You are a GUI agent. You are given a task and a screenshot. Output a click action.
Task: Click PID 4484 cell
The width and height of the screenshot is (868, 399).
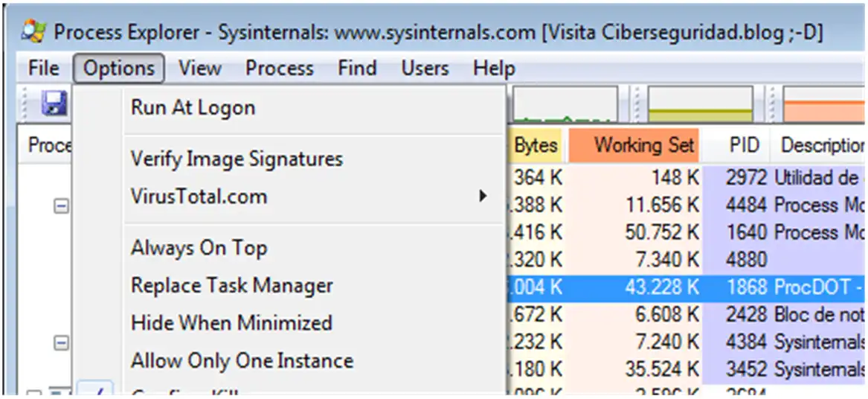tap(746, 205)
